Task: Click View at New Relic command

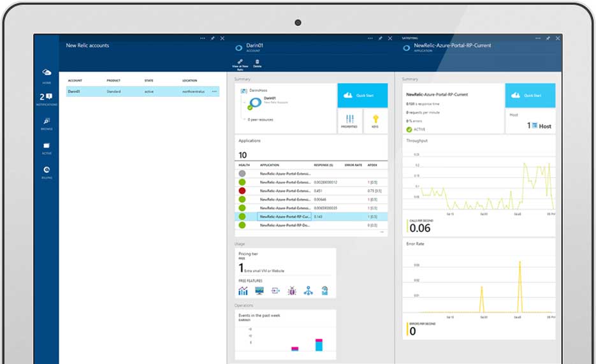Action: [240, 64]
